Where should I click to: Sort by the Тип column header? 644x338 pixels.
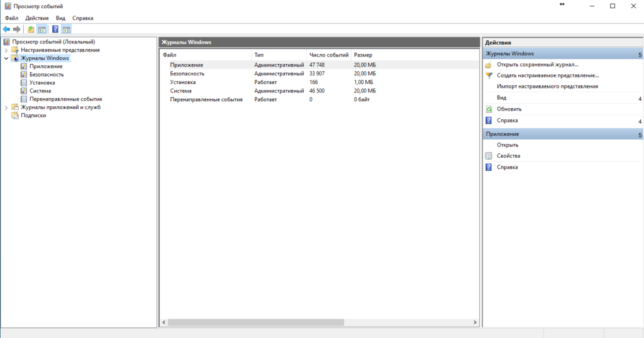point(279,55)
